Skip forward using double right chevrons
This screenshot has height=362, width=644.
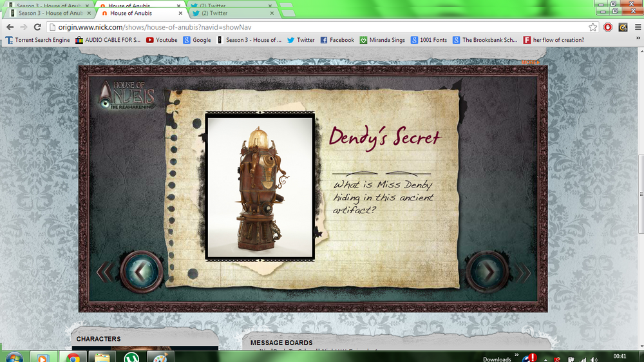(524, 272)
